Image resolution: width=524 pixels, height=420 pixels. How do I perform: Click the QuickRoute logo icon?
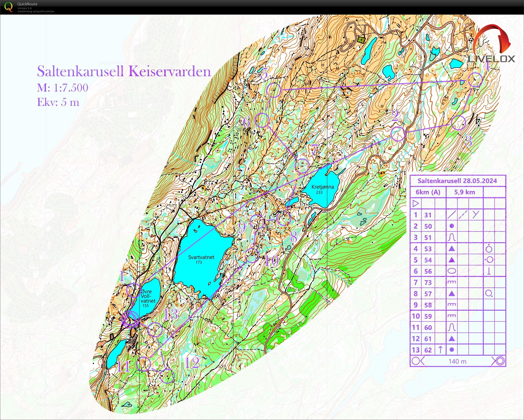tap(8, 7)
